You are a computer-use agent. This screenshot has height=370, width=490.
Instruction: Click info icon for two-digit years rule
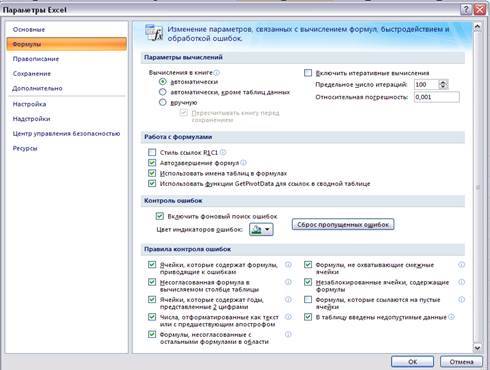pyautogui.click(x=288, y=299)
